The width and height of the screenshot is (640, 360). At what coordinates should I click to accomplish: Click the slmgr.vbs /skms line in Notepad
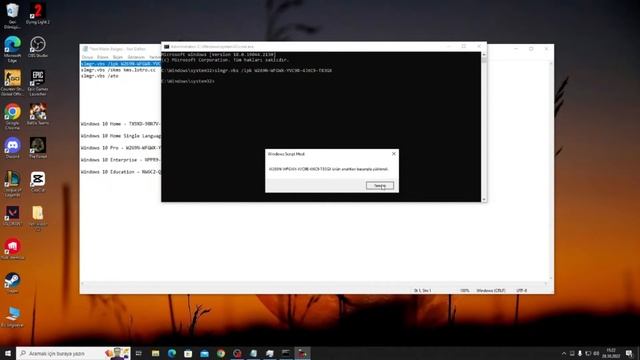pyautogui.click(x=118, y=70)
